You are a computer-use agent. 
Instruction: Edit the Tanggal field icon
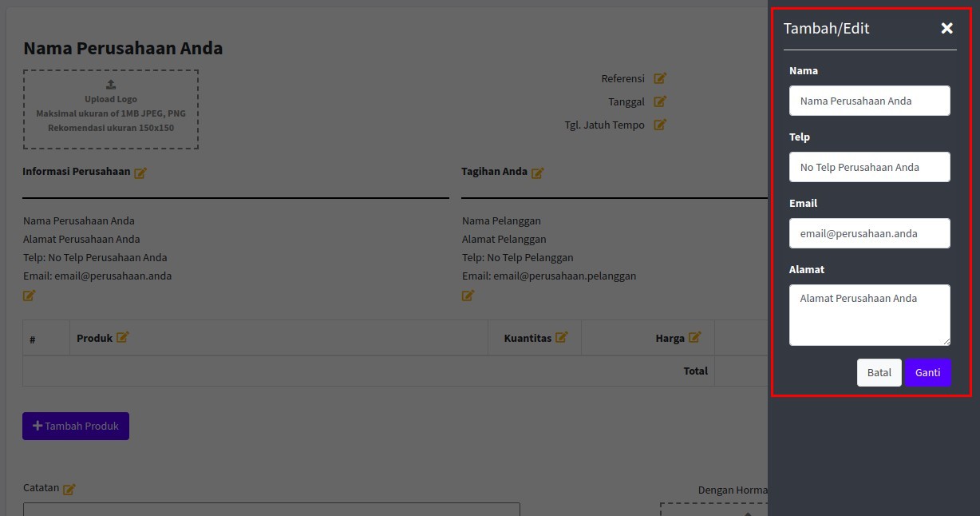[660, 101]
